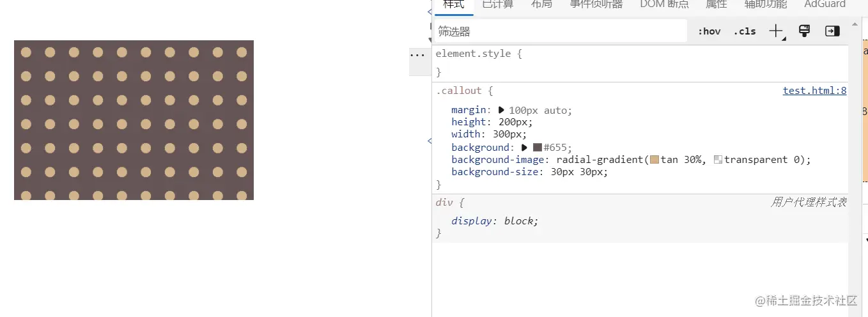Open the 属性 tab
The image size is (868, 317).
[716, 5]
